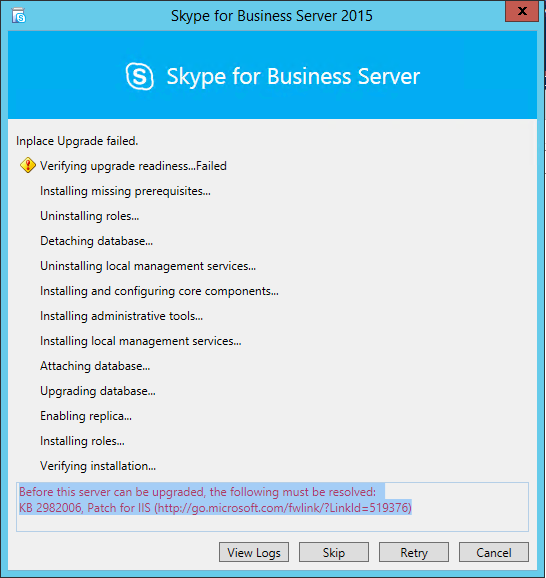
Task: Click the 'Enabling replica...' step
Action: point(86,416)
